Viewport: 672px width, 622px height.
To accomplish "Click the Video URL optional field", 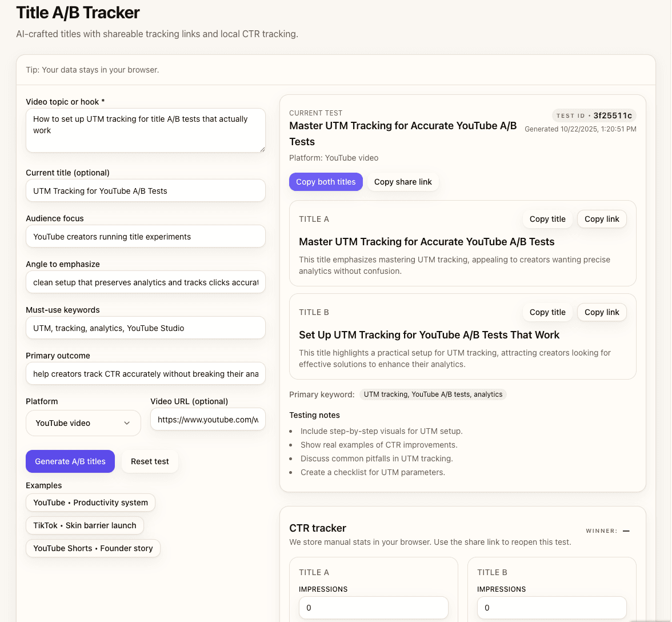I will pyautogui.click(x=207, y=419).
